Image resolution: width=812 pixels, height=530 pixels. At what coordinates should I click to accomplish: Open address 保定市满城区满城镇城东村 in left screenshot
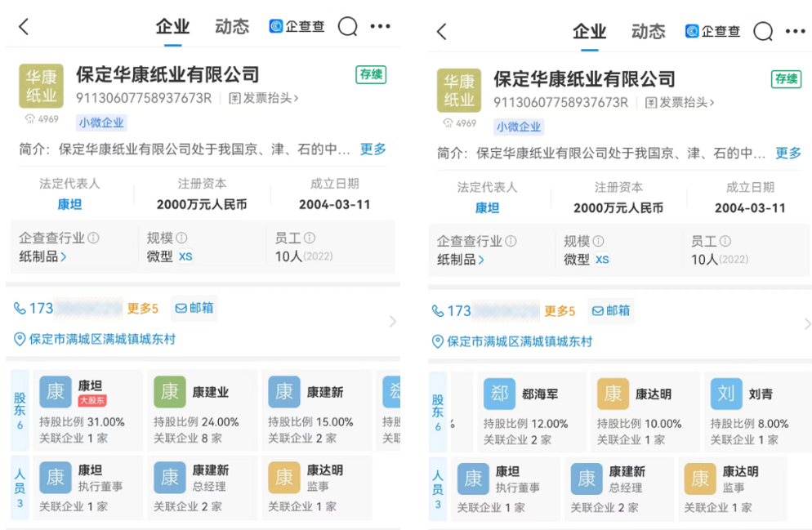[102, 340]
